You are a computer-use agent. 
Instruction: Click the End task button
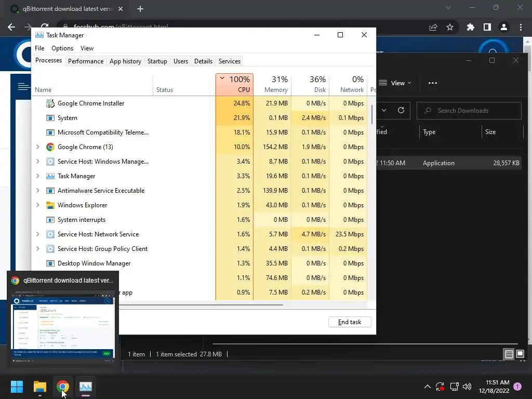pos(350,322)
